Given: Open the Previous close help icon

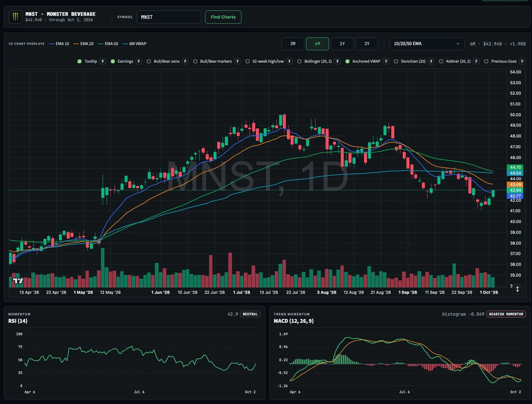Looking at the screenshot, I should pyautogui.click(x=522, y=61).
